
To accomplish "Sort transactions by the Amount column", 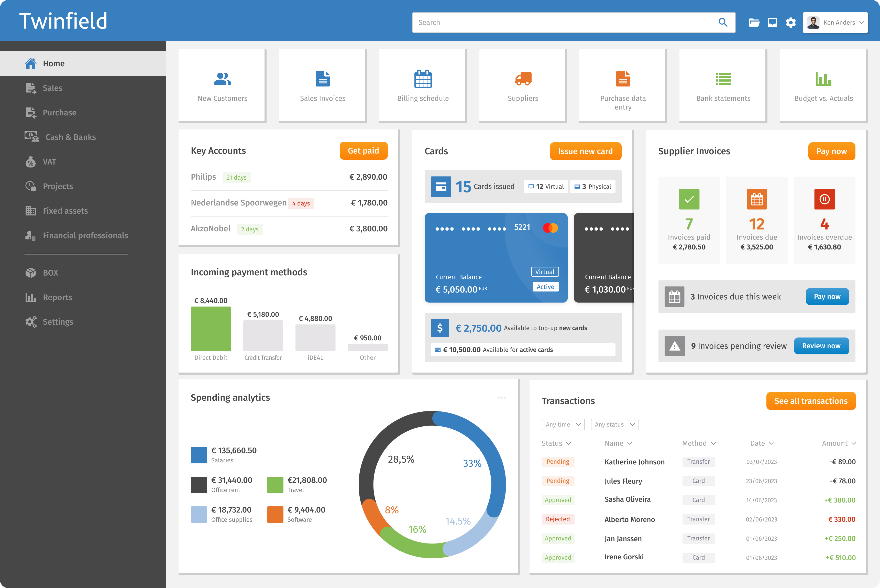I will 839,443.
